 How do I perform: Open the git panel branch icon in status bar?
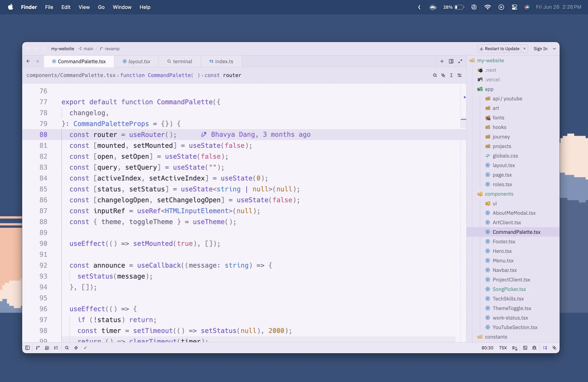38,348
